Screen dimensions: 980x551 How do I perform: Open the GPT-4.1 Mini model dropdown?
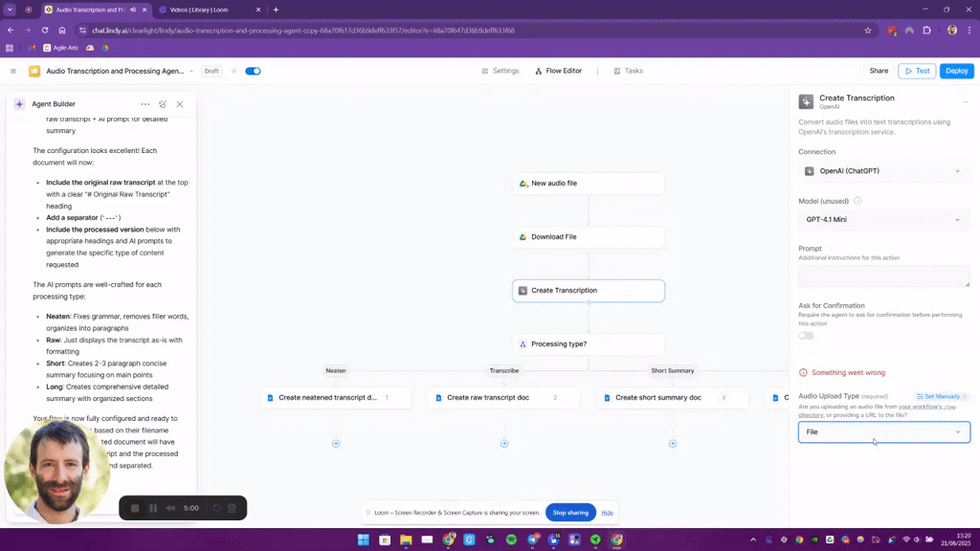tap(883, 219)
